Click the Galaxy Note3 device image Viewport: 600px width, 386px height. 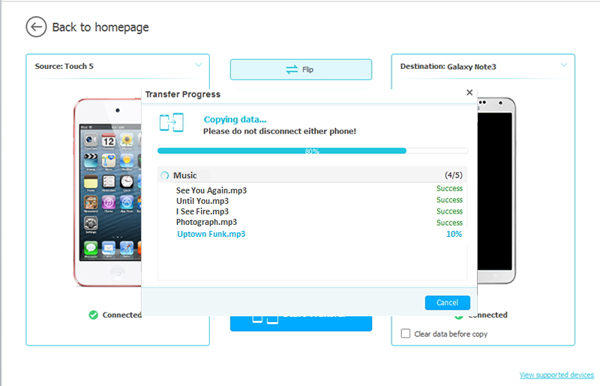[496, 190]
